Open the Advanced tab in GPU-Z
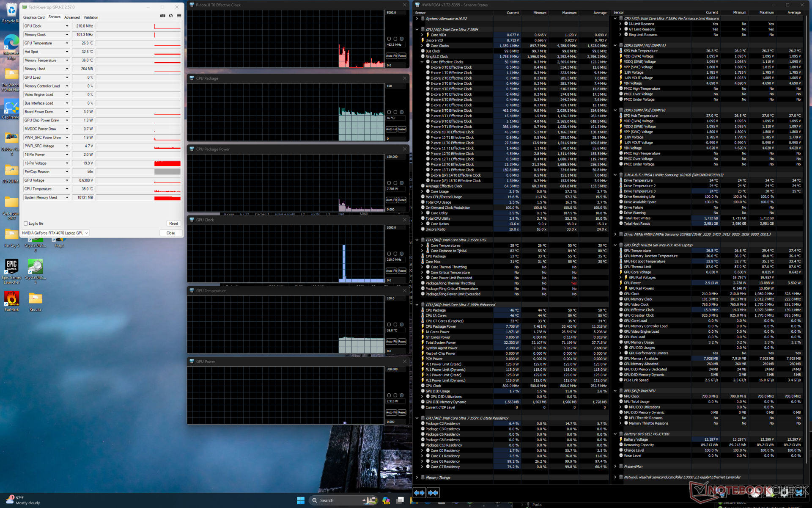This screenshot has height=508, width=812. click(72, 17)
